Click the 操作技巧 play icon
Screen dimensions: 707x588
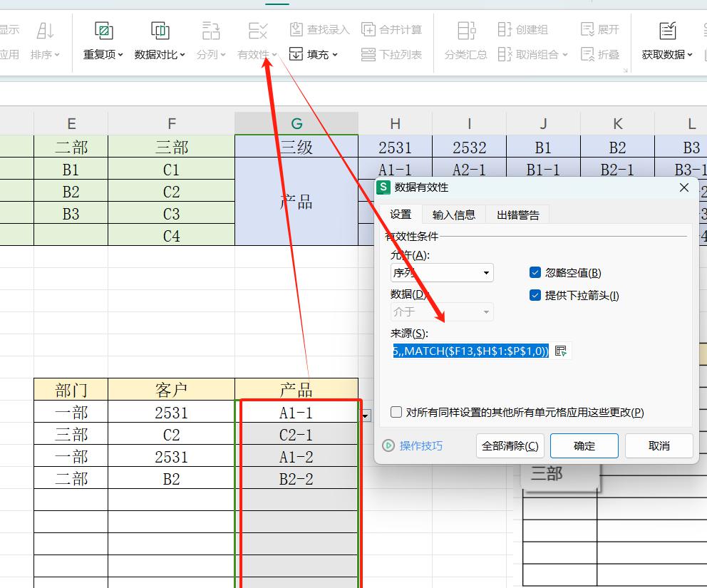tap(388, 446)
